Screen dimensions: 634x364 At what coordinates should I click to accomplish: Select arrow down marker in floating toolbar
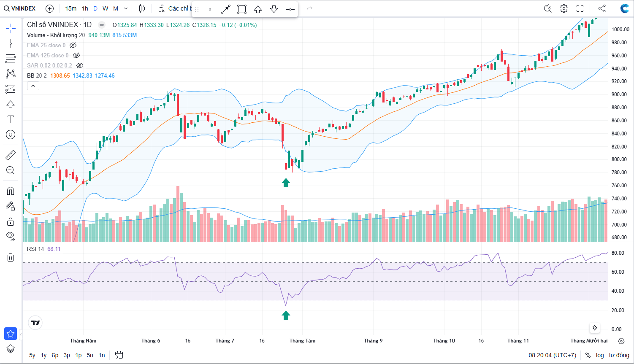coord(274,9)
